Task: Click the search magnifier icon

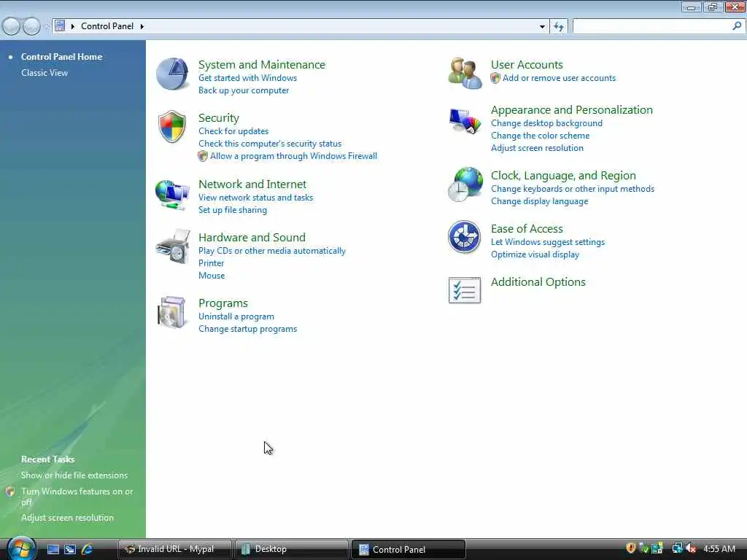Action: click(x=737, y=26)
